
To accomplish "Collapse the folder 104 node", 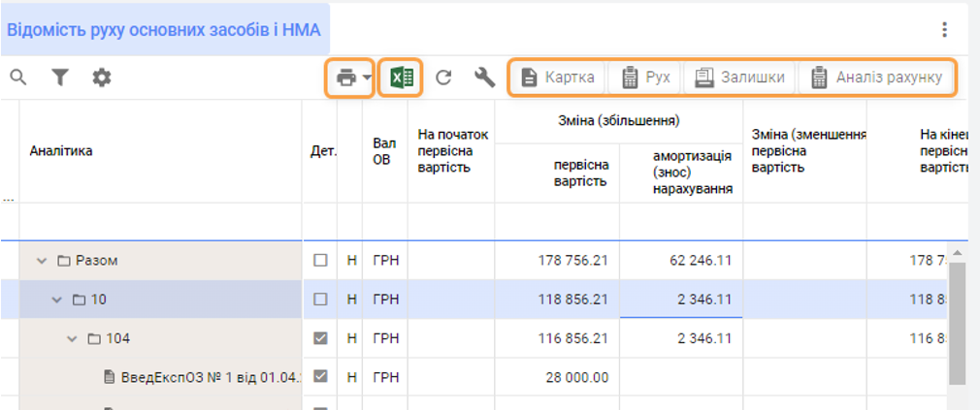I will (x=72, y=338).
